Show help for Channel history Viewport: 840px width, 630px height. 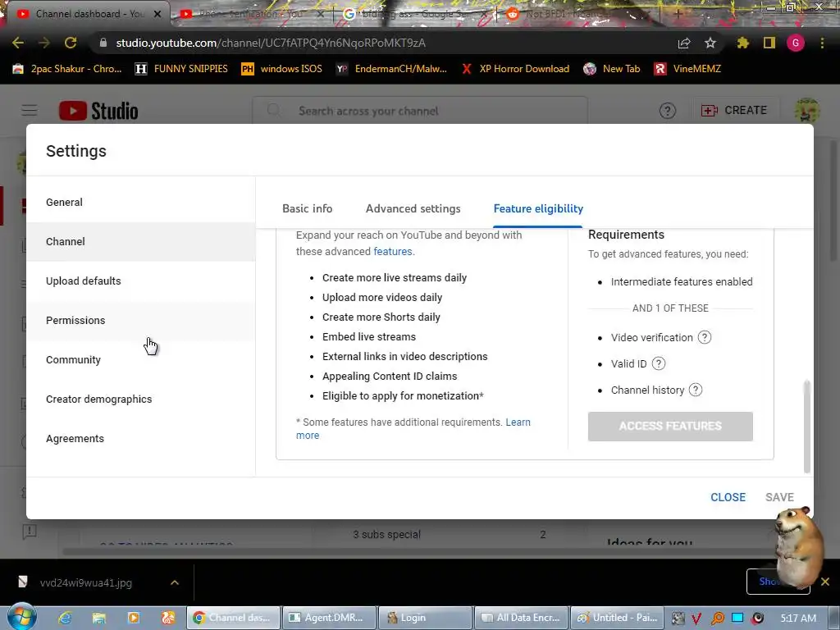tap(696, 390)
